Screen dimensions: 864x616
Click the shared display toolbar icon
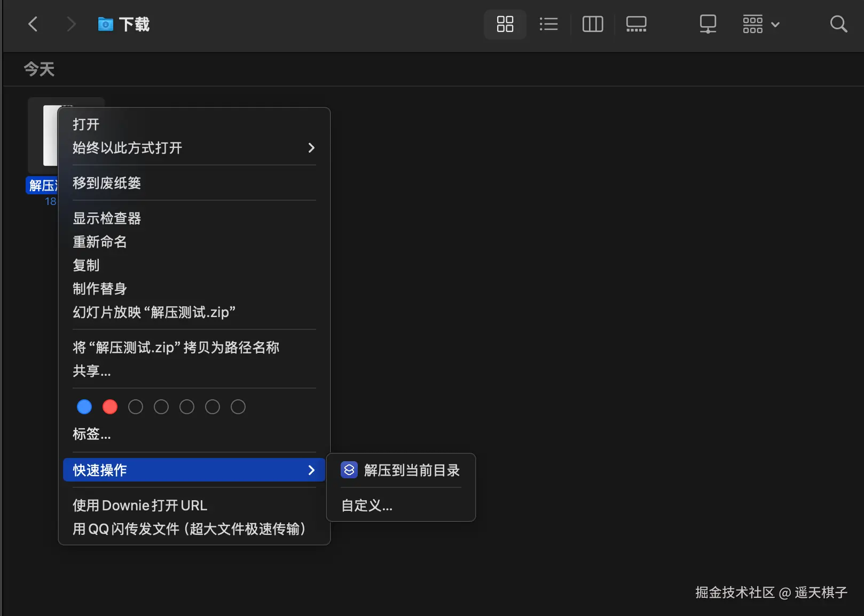click(x=708, y=24)
